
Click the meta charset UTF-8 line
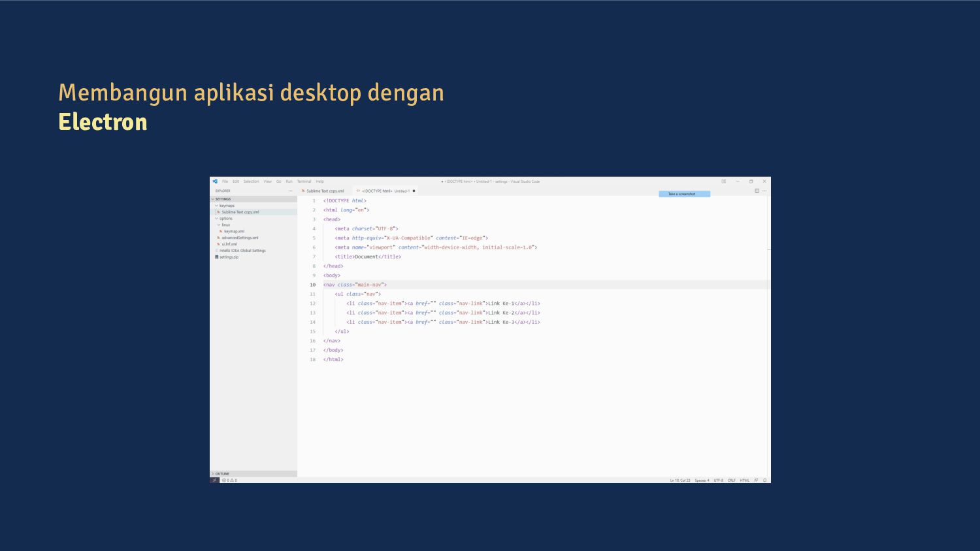tap(367, 229)
